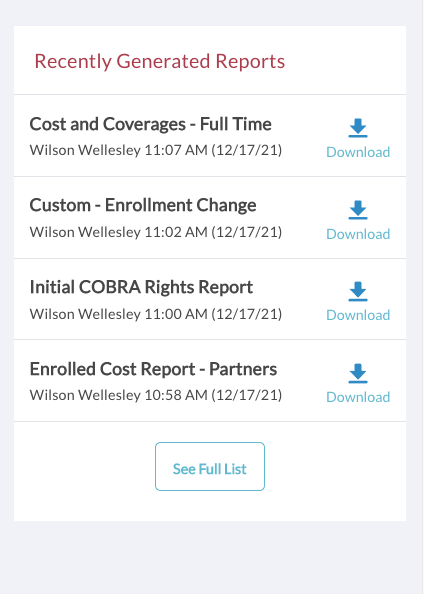The height and width of the screenshot is (594, 424).
Task: Click download arrow icon for Cost and Coverages
Action: coord(358,128)
